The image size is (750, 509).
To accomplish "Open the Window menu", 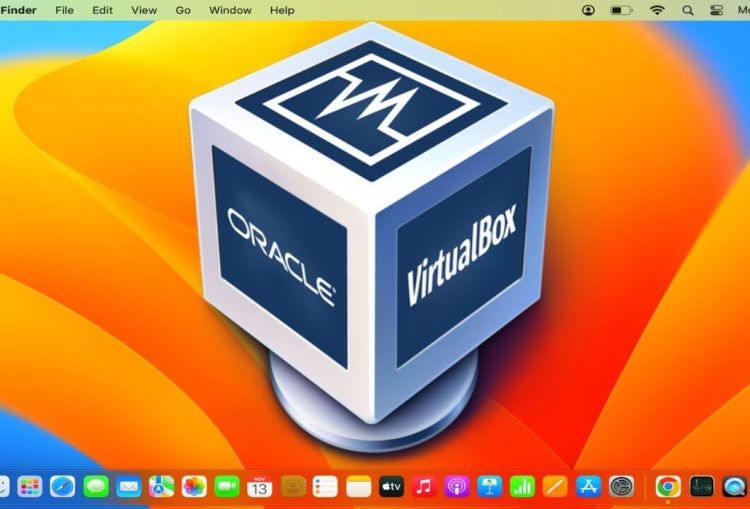I will 230,10.
